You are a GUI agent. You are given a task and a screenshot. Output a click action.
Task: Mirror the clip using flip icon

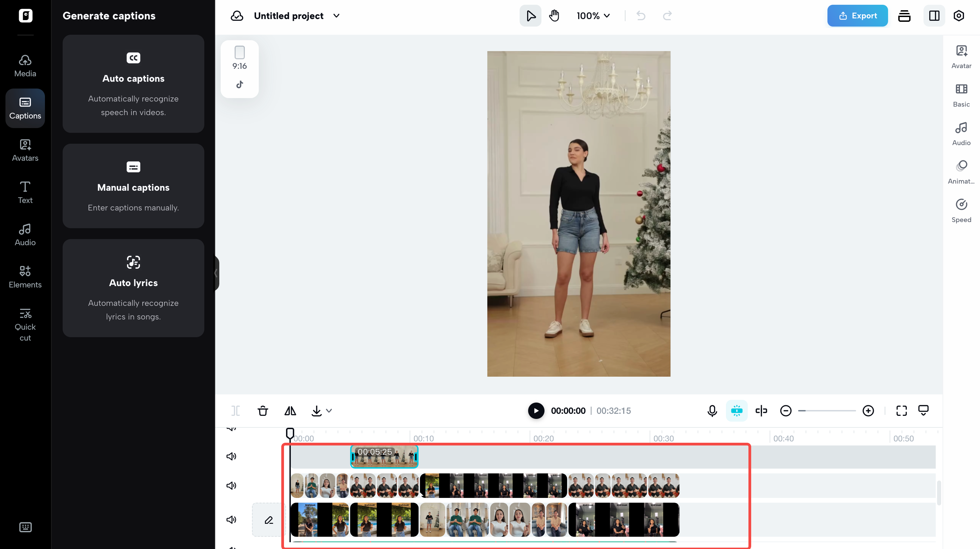[290, 411]
